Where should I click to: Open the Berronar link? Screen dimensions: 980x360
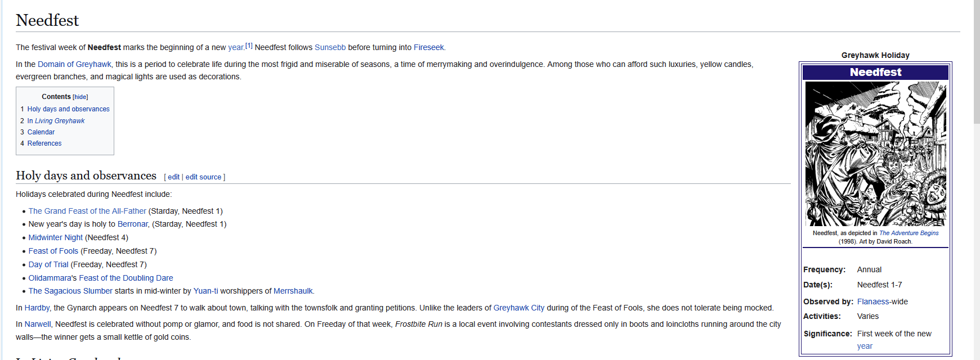pyautogui.click(x=133, y=224)
